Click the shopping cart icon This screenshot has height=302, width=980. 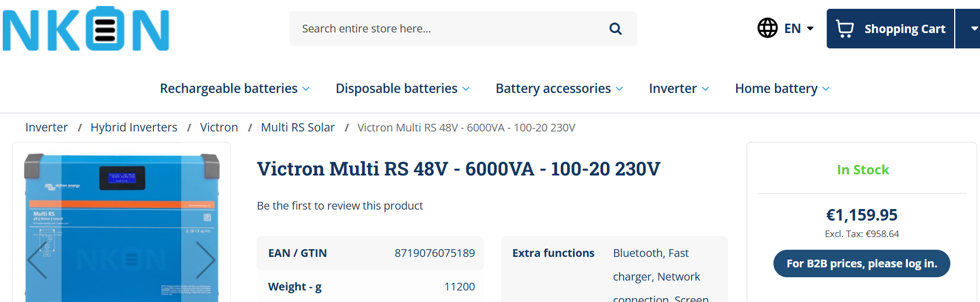click(844, 29)
